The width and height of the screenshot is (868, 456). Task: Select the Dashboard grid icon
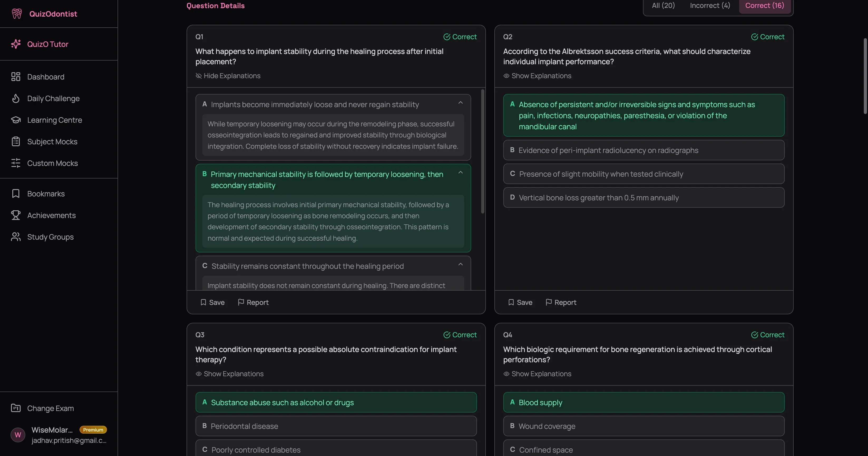(16, 76)
